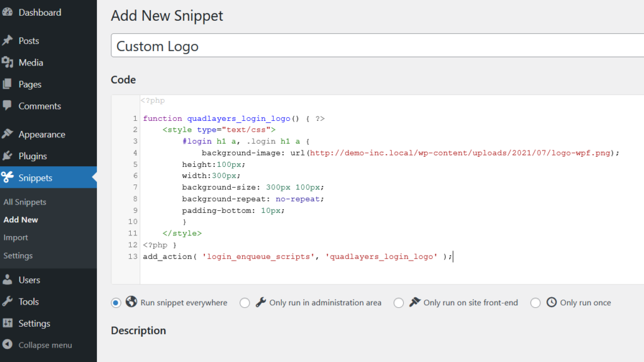The width and height of the screenshot is (644, 362).
Task: Click line 13 in the code editor
Action: click(296, 256)
